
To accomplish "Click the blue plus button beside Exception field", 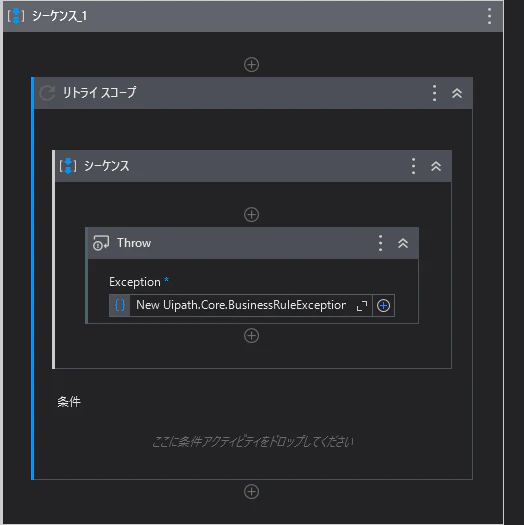I will click(383, 305).
